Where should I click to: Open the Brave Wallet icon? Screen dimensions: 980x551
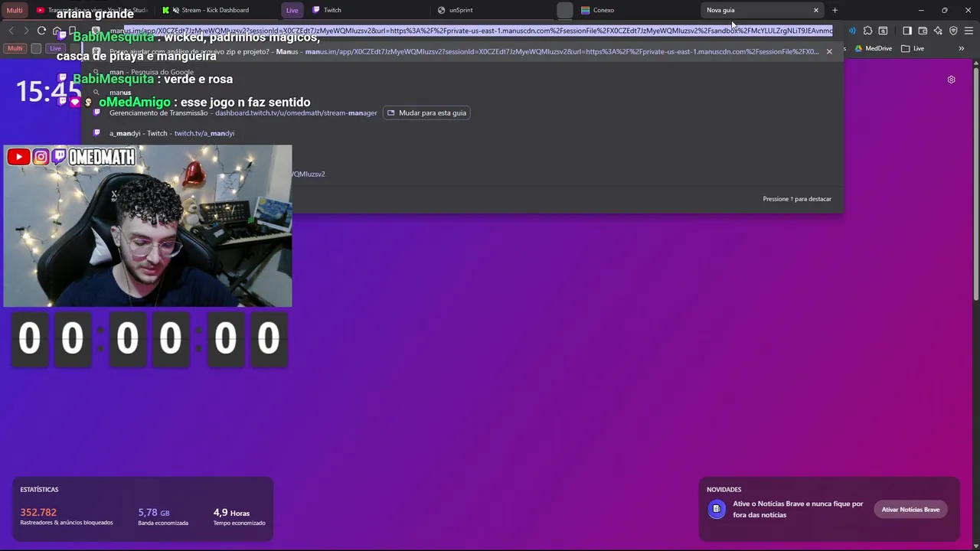click(x=923, y=31)
